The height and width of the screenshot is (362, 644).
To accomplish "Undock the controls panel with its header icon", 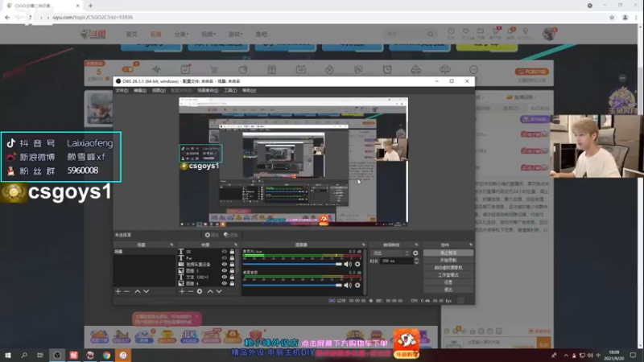I will pyautogui.click(x=471, y=245).
